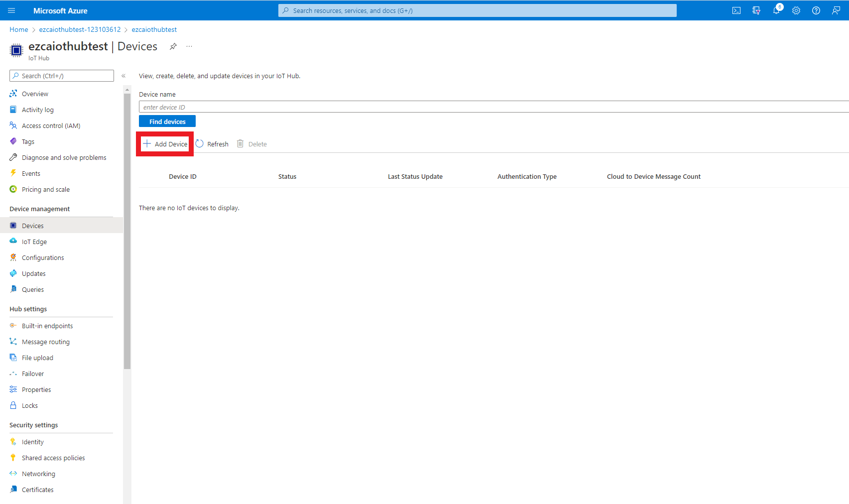Open ezcaiothubtest-123103612 breadcrumb link
Screen dimensions: 849x504
click(80, 29)
